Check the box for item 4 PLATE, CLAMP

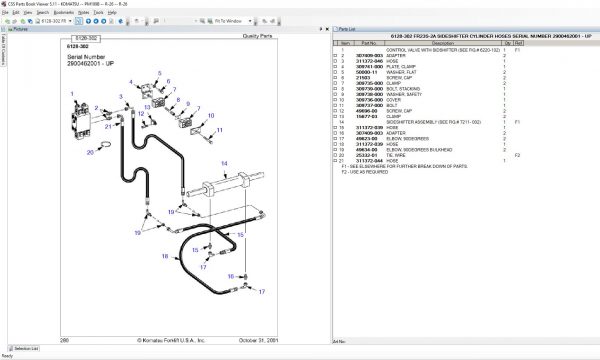pos(336,67)
